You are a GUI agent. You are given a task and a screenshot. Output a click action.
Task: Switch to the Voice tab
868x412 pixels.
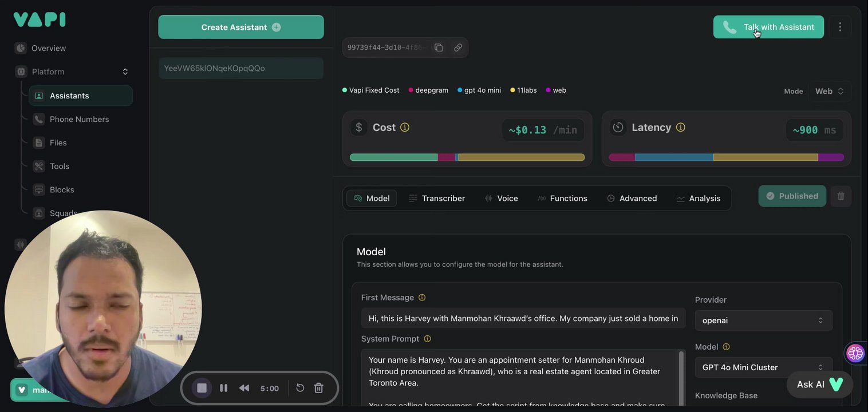[x=502, y=198]
